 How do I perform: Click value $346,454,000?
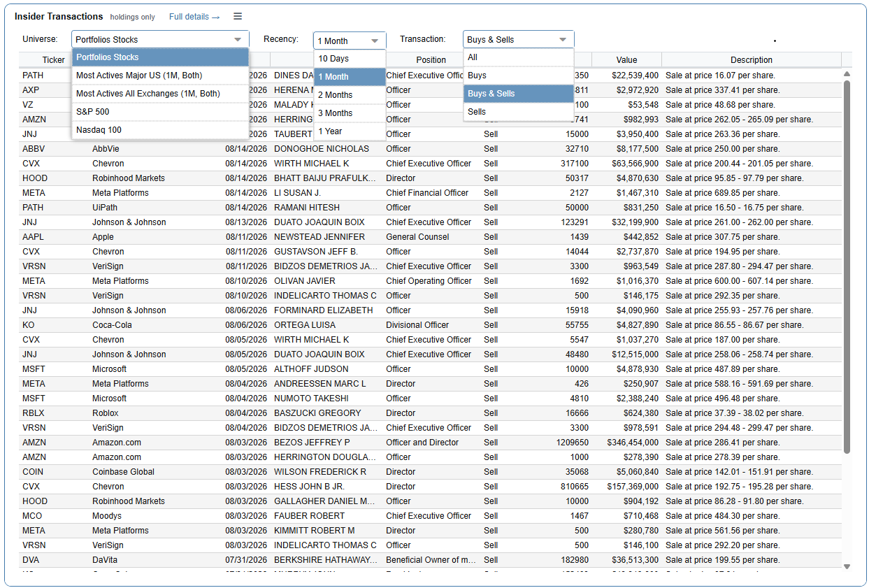tap(632, 443)
